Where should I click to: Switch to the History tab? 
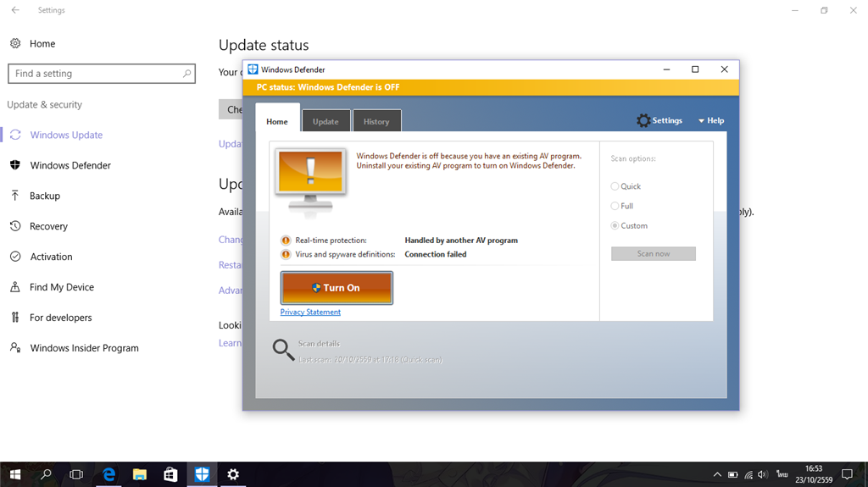[x=376, y=121]
